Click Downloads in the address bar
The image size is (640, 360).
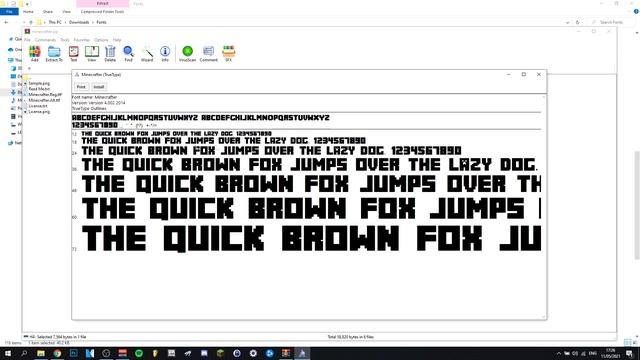(79, 22)
